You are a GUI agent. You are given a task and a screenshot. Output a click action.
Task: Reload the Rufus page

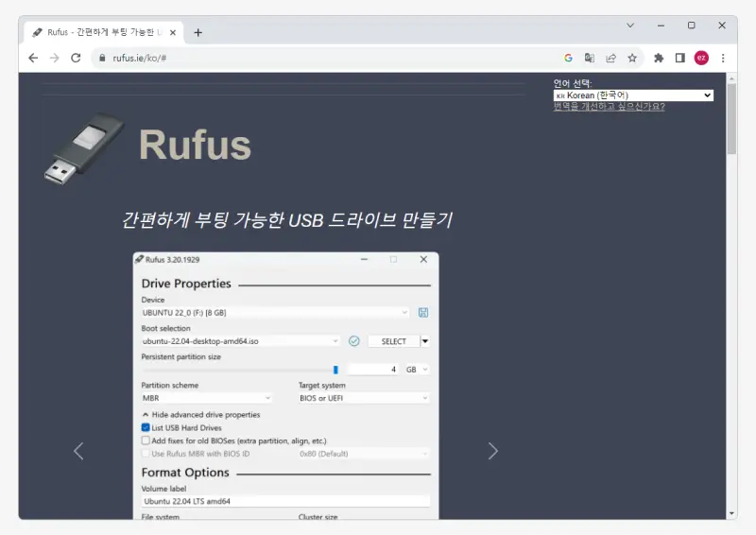pyautogui.click(x=76, y=58)
